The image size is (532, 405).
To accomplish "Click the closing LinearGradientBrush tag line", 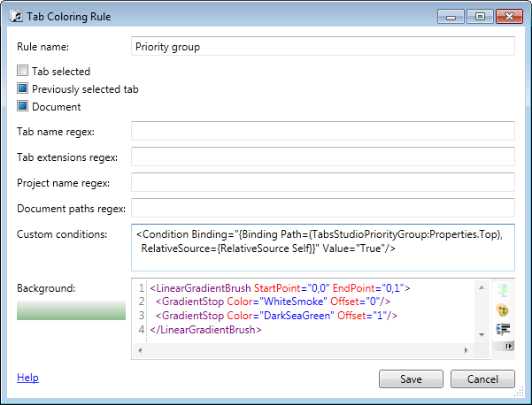I will click(x=205, y=330).
